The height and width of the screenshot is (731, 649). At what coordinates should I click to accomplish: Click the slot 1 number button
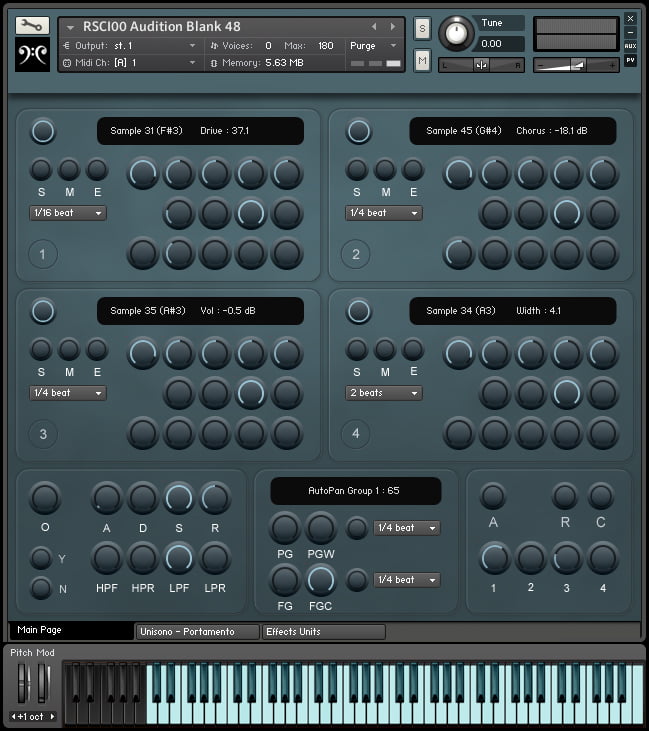[43, 254]
